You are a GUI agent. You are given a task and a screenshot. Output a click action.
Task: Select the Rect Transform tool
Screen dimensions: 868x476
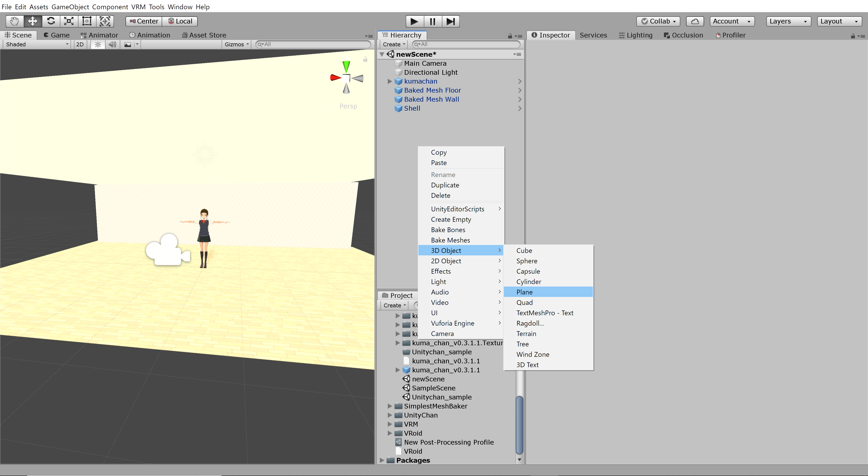[87, 21]
